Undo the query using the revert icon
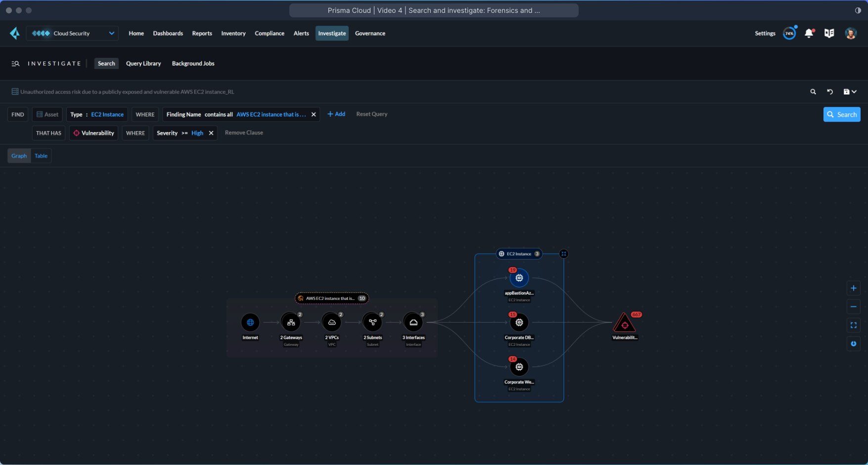 tap(830, 92)
